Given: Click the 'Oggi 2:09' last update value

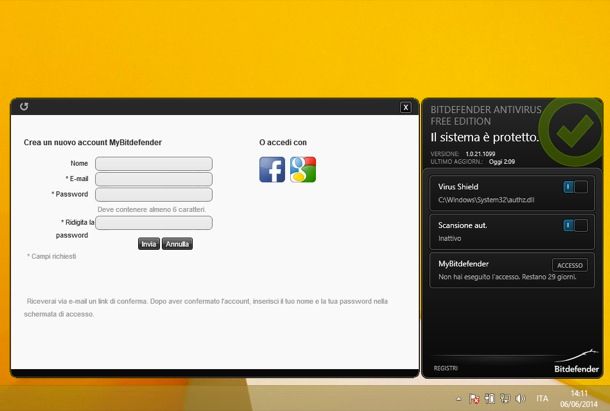Looking at the screenshot, I should tap(502, 162).
